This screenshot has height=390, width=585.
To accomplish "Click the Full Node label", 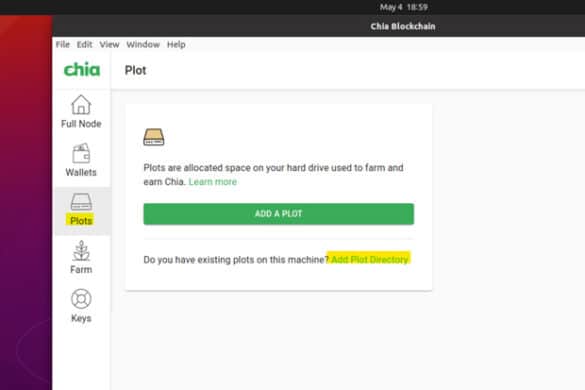I will click(x=81, y=124).
